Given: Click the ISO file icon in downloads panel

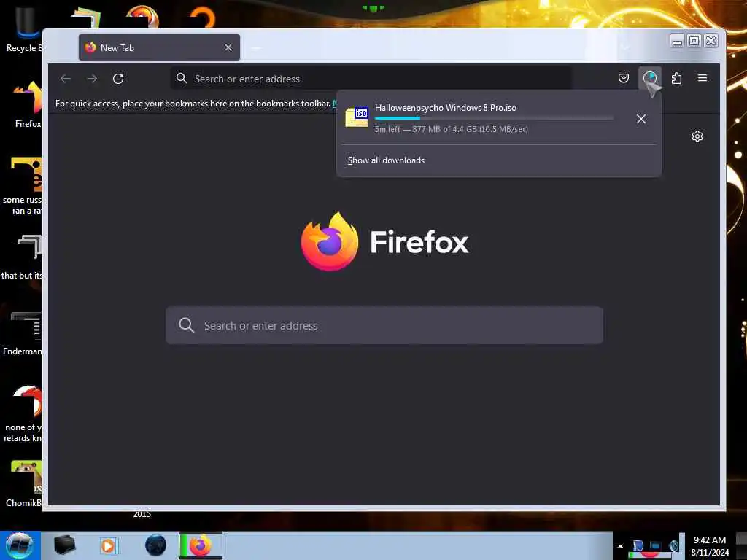Looking at the screenshot, I should click(x=357, y=117).
